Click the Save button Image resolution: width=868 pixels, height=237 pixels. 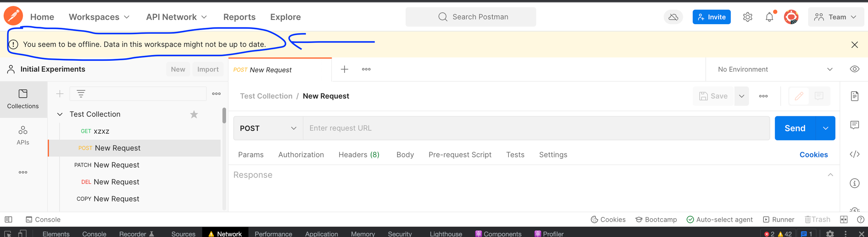coord(713,96)
